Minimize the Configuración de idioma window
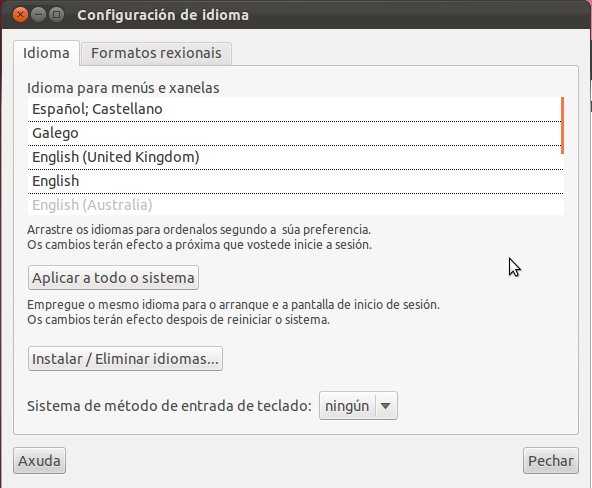Image resolution: width=592 pixels, height=488 pixels. point(38,15)
